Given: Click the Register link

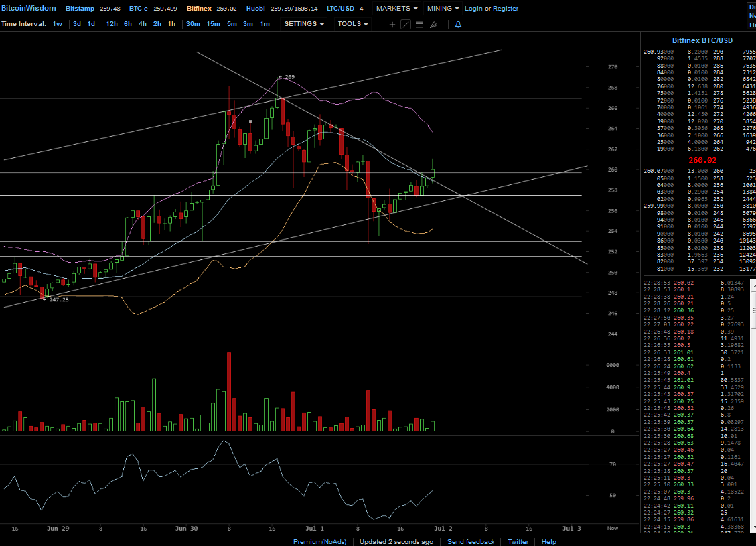Looking at the screenshot, I should point(506,9).
